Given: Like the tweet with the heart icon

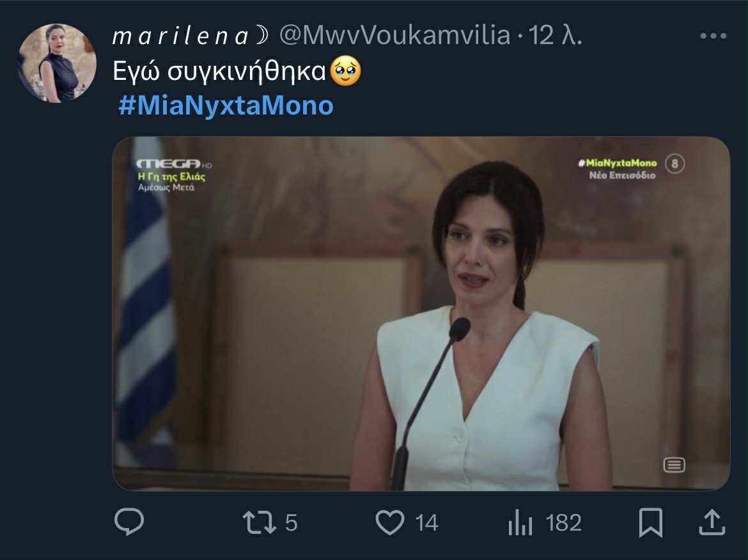Looking at the screenshot, I should [389, 523].
